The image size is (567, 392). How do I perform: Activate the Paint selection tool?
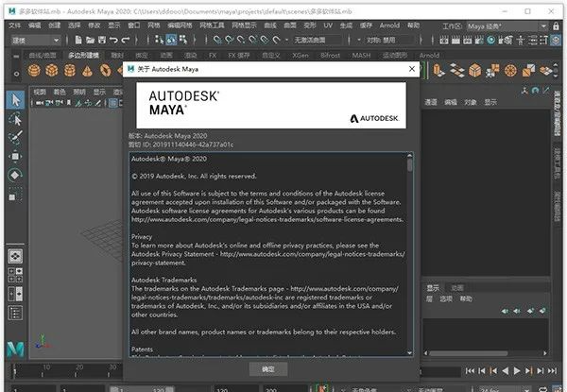(15, 137)
